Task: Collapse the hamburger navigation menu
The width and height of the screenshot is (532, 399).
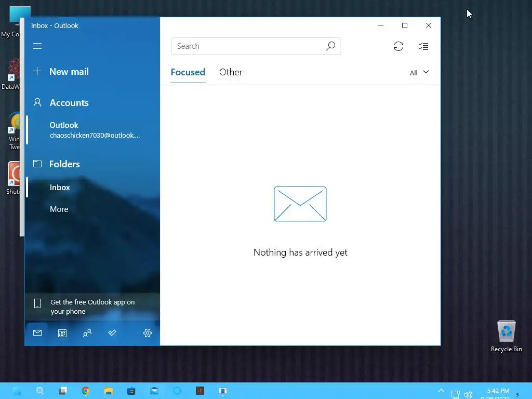Action: pyautogui.click(x=37, y=46)
